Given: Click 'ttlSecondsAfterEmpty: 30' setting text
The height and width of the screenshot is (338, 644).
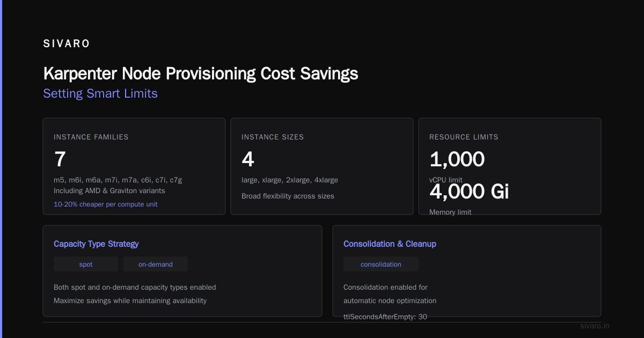Looking at the screenshot, I should [385, 317].
